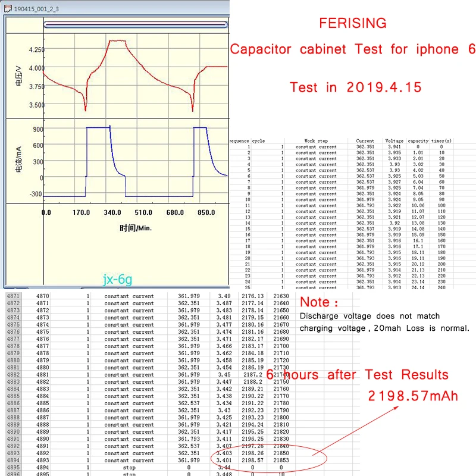This screenshot has width=476, height=476.
Task: Select the 190415_001_2_3 test file tab
Action: coord(36,8)
